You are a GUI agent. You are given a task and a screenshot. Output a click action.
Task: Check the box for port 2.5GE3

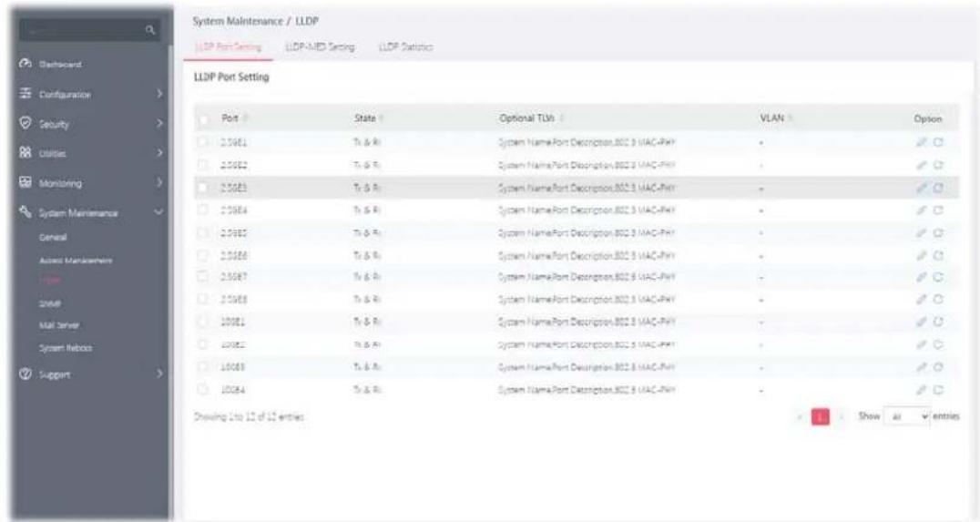click(x=202, y=188)
